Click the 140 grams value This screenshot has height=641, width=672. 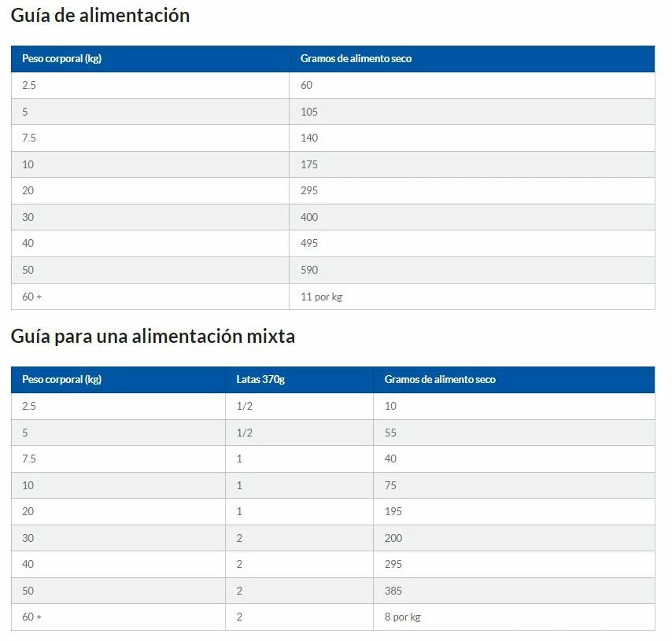pyautogui.click(x=309, y=138)
